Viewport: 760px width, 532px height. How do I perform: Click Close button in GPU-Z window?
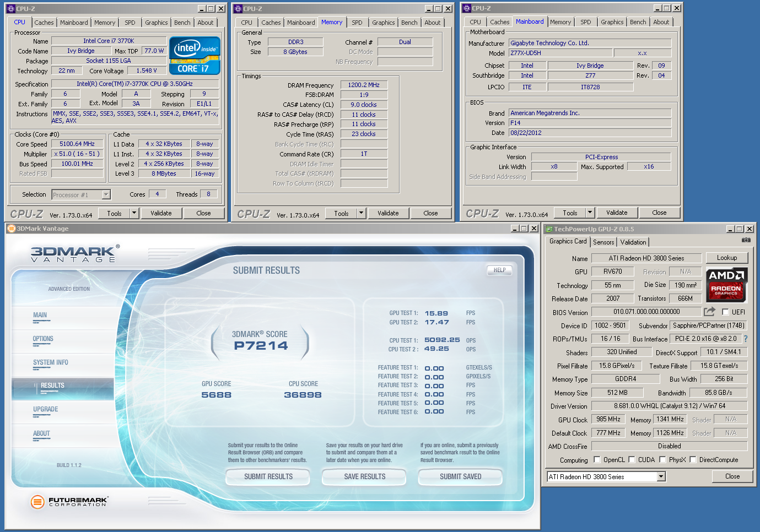tap(732, 476)
